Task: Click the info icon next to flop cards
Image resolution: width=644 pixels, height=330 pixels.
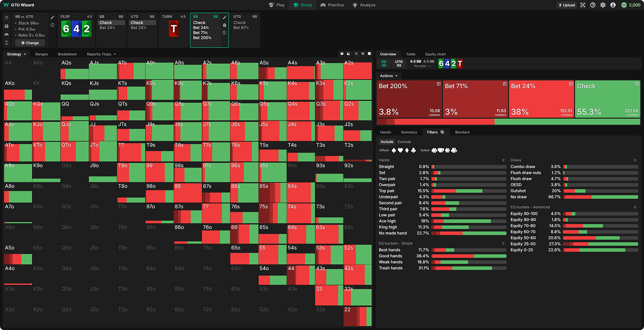Action: (52, 25)
